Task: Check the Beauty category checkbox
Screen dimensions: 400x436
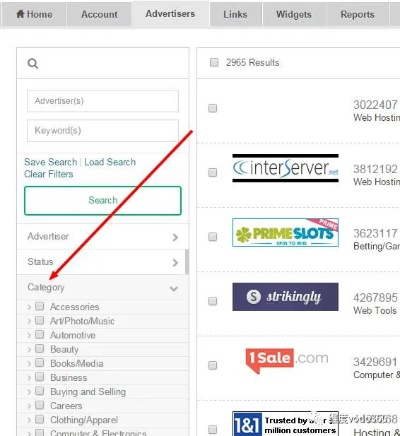Action: tap(40, 349)
